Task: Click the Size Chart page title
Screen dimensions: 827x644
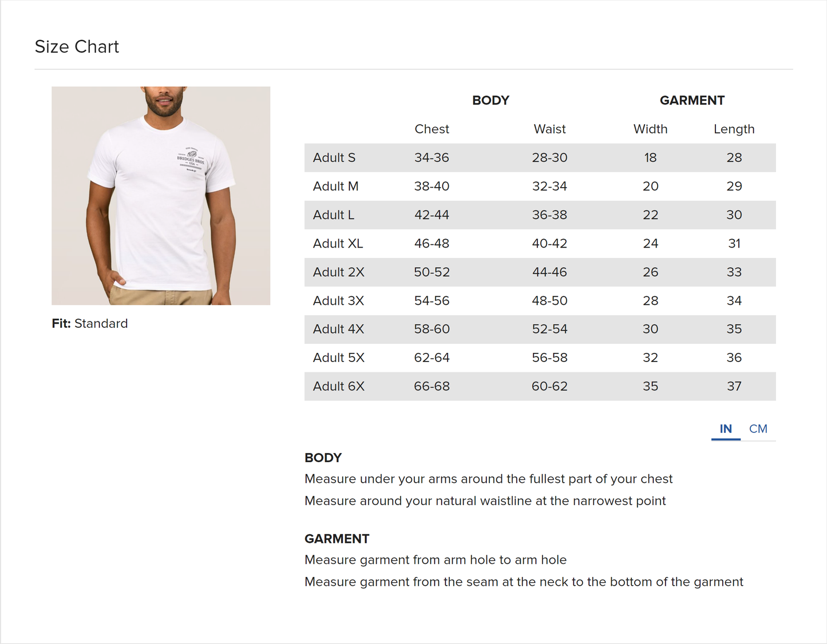Action: pyautogui.click(x=77, y=47)
